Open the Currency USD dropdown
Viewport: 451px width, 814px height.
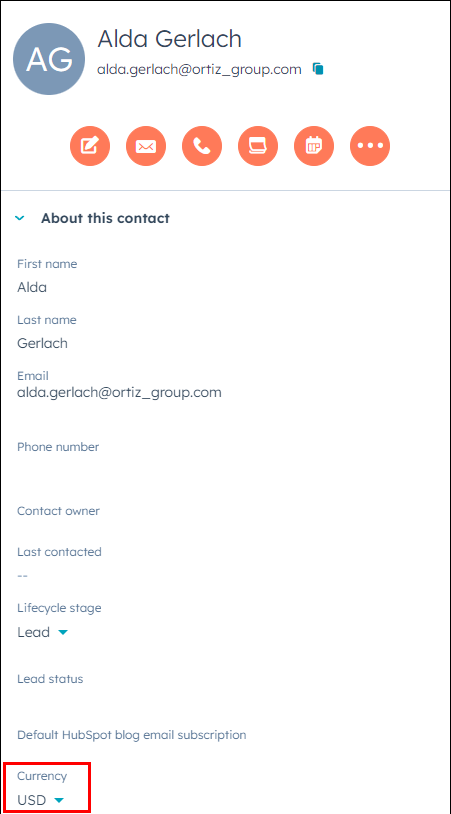(x=40, y=800)
